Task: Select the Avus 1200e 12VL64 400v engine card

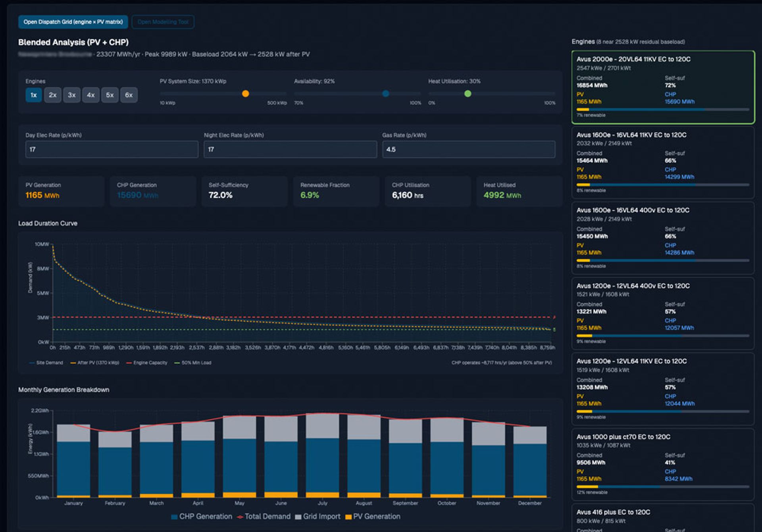Action: [x=663, y=313]
